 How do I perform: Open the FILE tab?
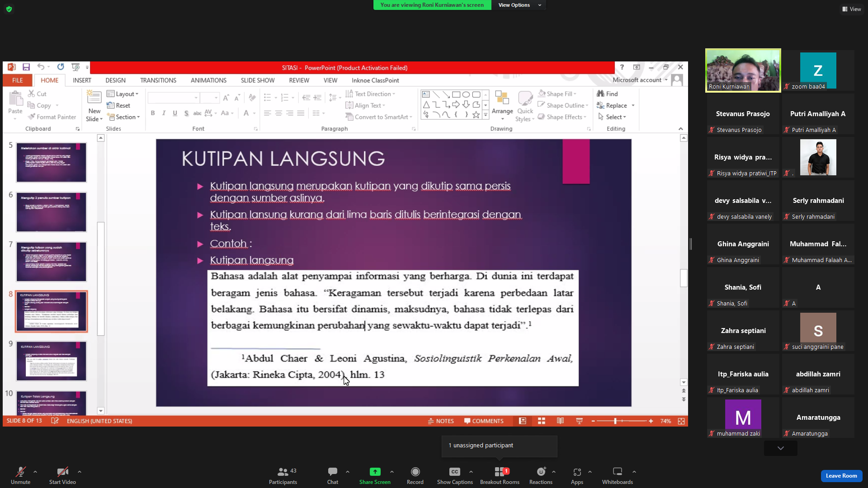coord(18,80)
